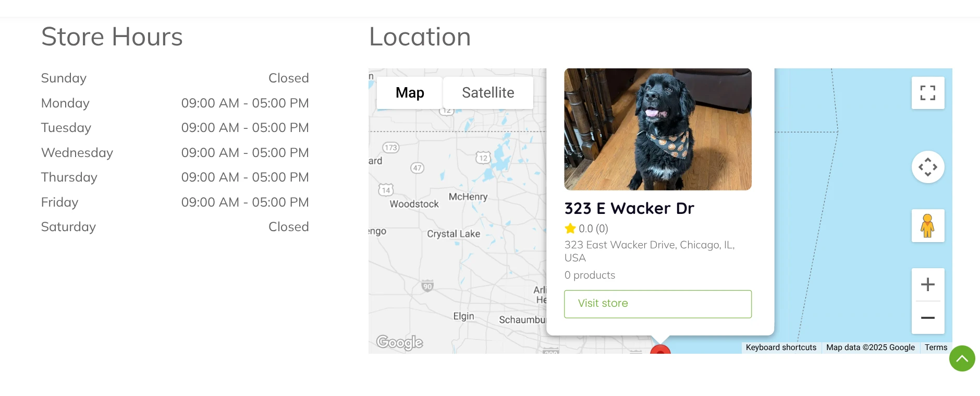Zoom out on the map
The height and width of the screenshot is (396, 980).
pyautogui.click(x=927, y=317)
